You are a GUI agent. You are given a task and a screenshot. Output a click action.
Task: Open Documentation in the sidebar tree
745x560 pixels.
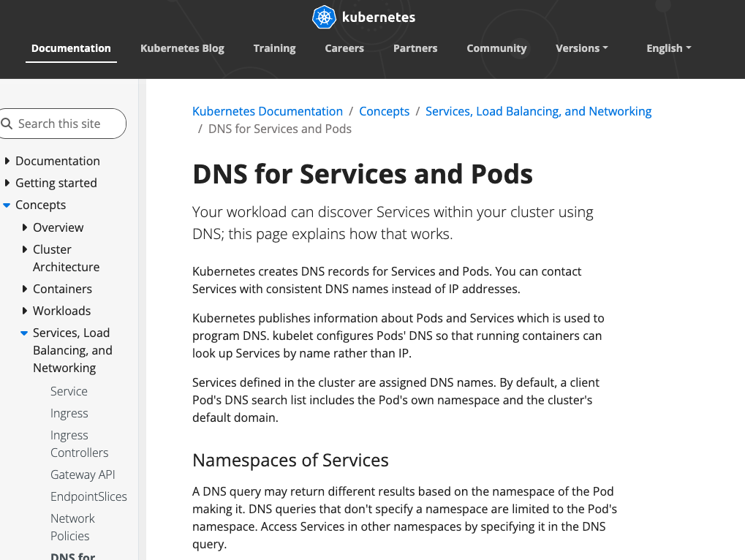point(58,161)
